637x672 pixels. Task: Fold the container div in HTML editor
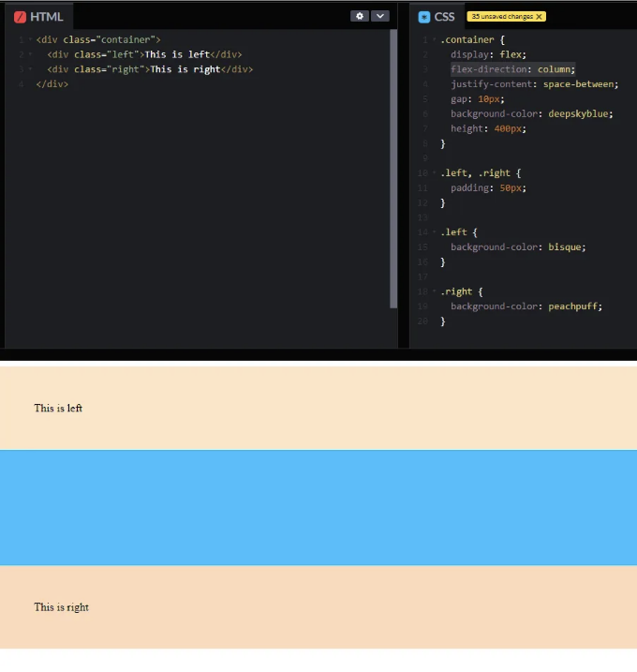click(x=29, y=40)
